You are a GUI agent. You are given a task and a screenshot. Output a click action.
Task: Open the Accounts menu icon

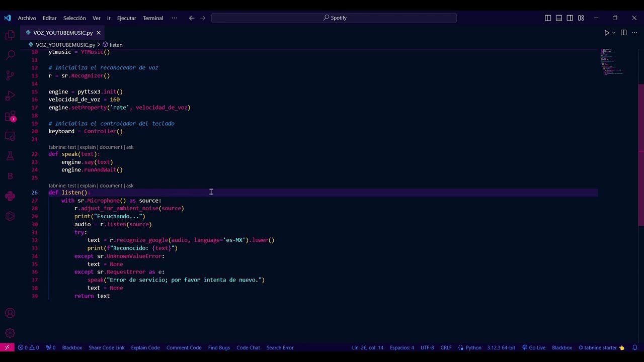(x=10, y=313)
